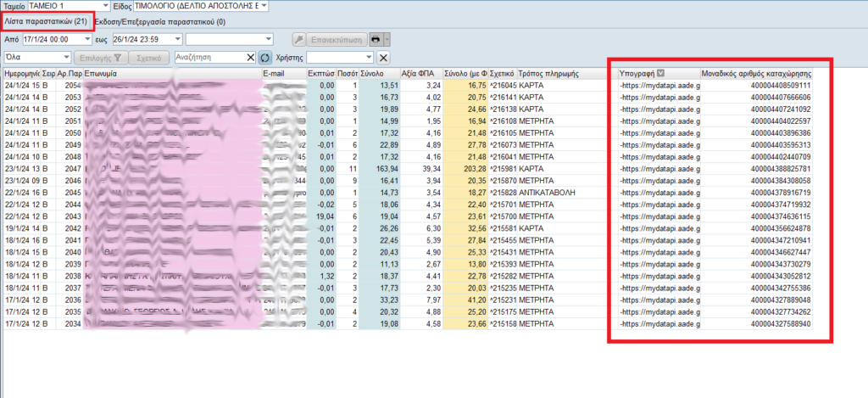Switch to Λίστα παραστατικών tab
The width and height of the screenshot is (868, 398).
pyautogui.click(x=46, y=21)
